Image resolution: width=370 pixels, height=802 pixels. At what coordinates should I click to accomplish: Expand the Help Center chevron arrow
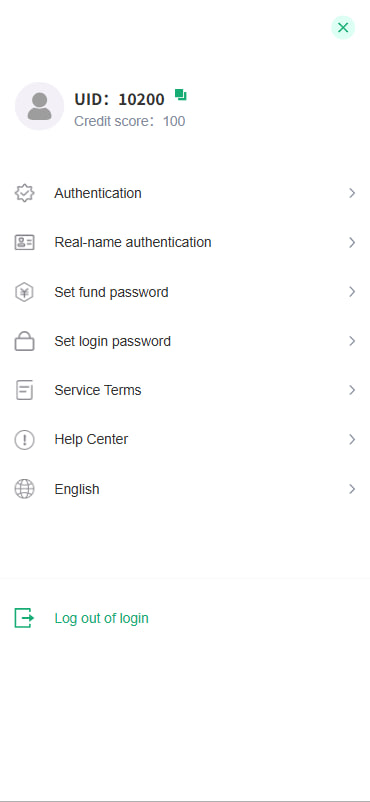click(x=352, y=439)
